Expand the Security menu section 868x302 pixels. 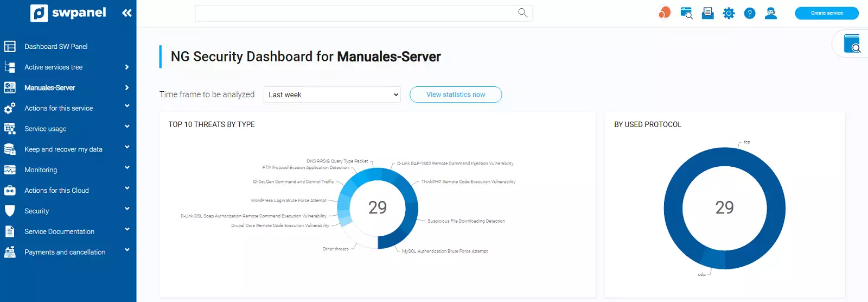click(37, 211)
